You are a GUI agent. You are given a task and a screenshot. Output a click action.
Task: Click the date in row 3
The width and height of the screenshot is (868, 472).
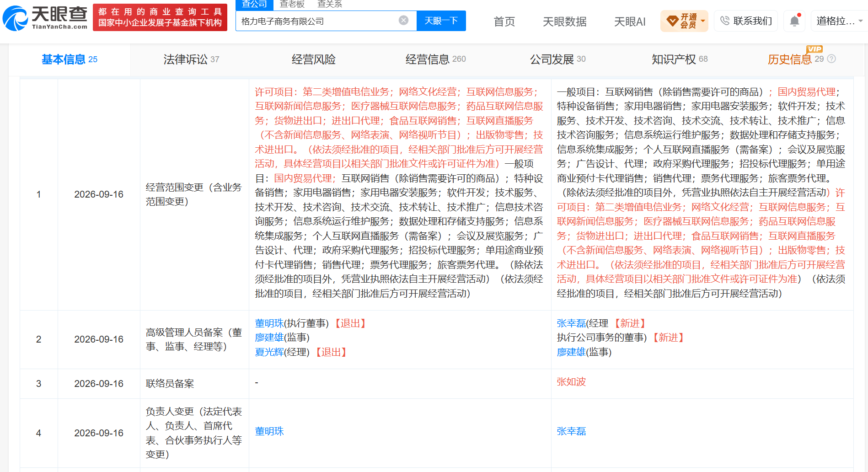tap(99, 384)
